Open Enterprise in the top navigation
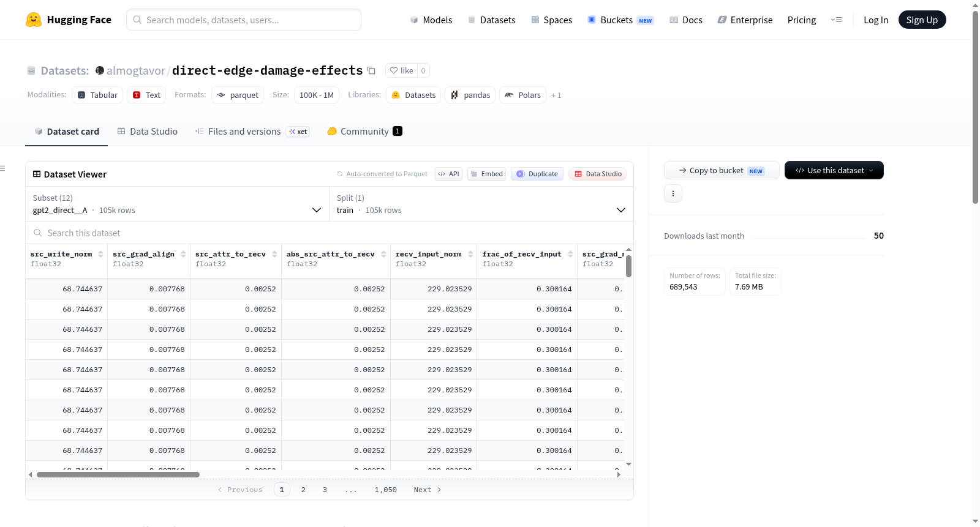Screen dimensions: 980x527 pos(745,20)
